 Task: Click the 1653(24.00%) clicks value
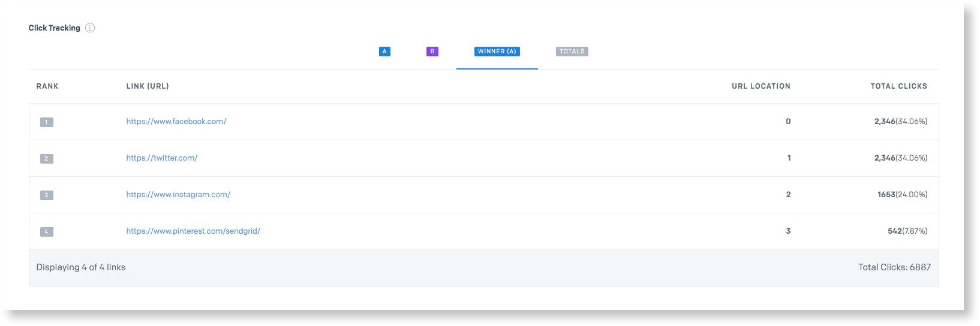[903, 195]
